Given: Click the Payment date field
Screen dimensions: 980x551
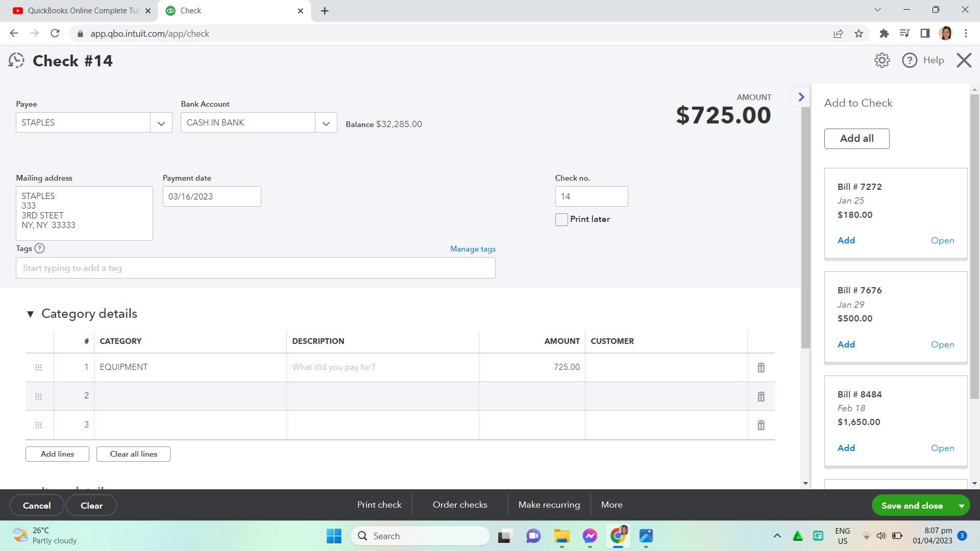Looking at the screenshot, I should tap(211, 196).
